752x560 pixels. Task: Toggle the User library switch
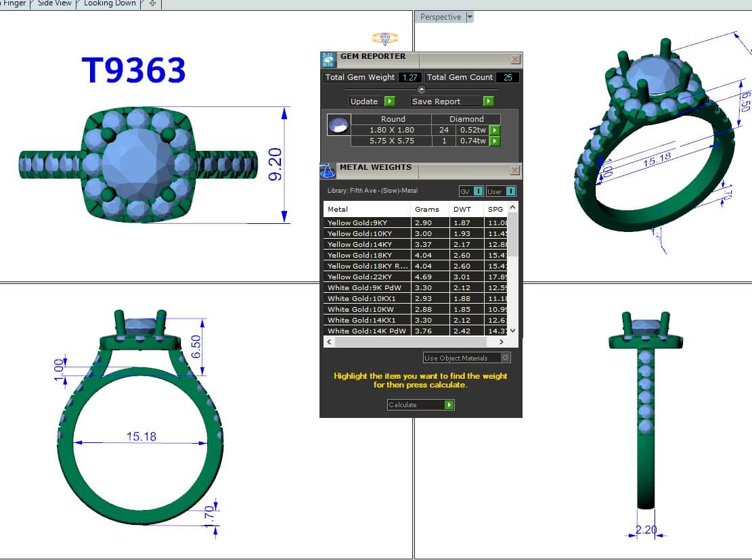tap(510, 191)
